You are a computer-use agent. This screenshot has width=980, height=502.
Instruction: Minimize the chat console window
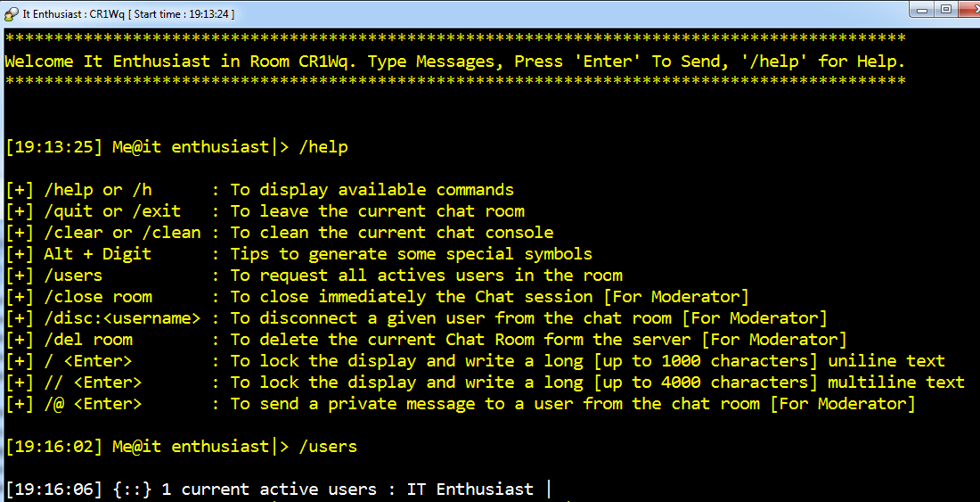click(922, 10)
